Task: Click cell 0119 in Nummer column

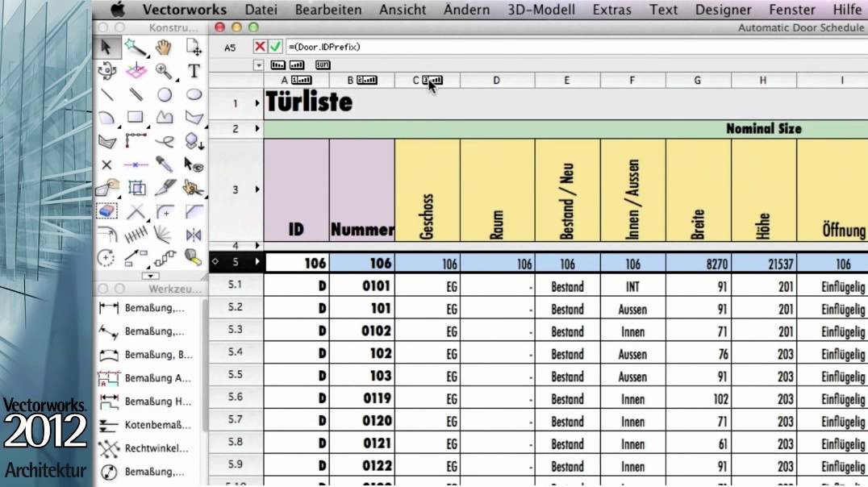Action: click(362, 398)
